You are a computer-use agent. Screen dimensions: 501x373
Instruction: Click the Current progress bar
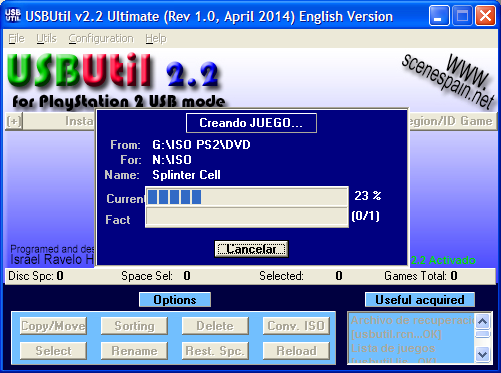click(x=247, y=197)
